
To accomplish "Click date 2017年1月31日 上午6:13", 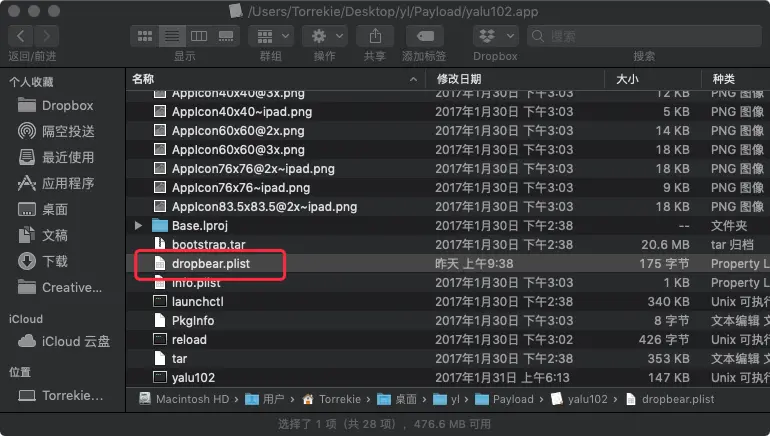I will [x=502, y=378].
